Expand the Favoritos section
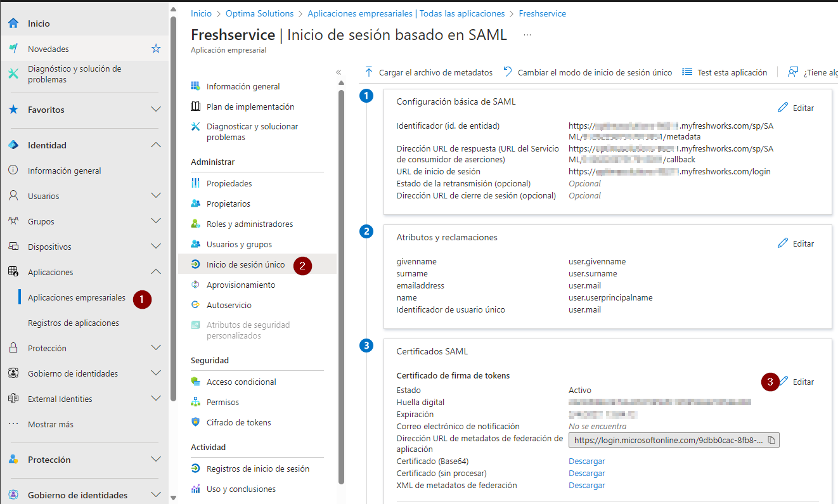 156,110
